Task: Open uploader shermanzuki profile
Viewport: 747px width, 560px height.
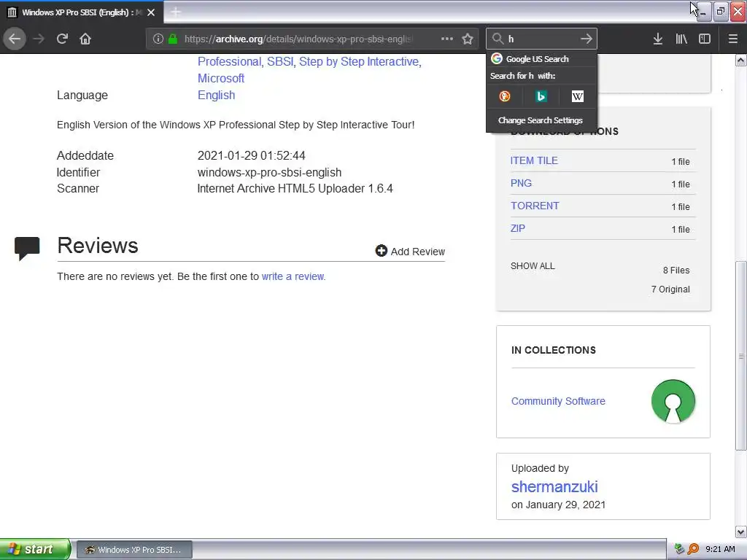Action: click(x=554, y=486)
